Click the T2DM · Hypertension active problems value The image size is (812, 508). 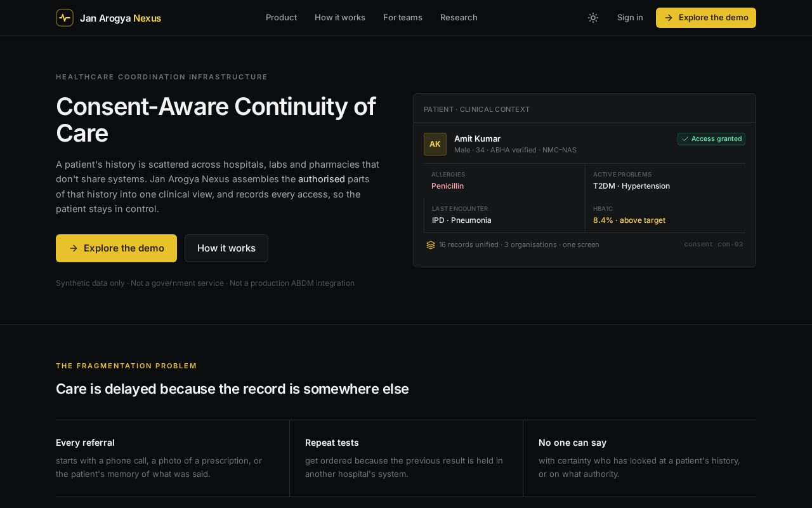[631, 186]
